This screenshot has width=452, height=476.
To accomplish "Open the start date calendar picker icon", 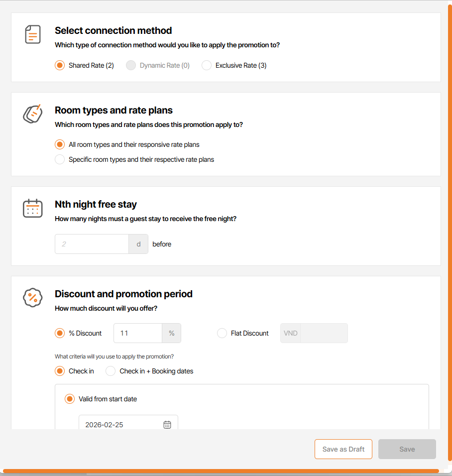I will click(167, 425).
